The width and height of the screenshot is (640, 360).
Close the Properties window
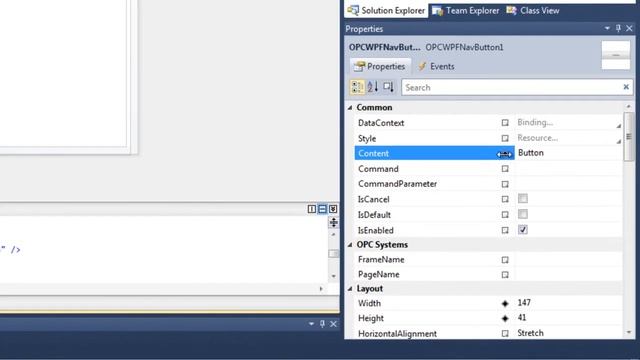pyautogui.click(x=629, y=28)
